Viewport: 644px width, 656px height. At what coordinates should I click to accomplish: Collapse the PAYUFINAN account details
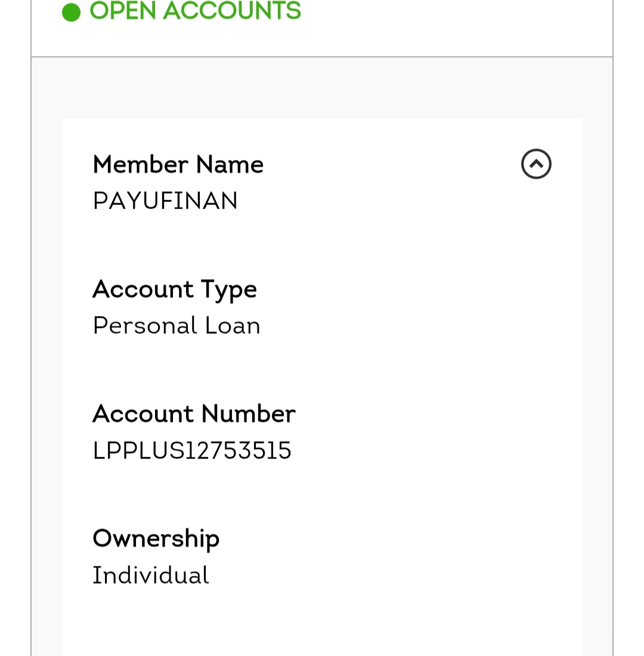[536, 164]
